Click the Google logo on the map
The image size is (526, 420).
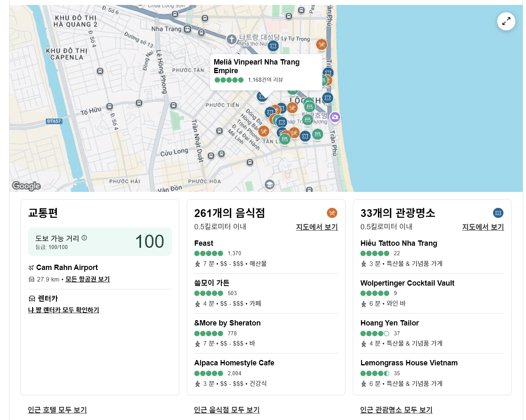26,186
